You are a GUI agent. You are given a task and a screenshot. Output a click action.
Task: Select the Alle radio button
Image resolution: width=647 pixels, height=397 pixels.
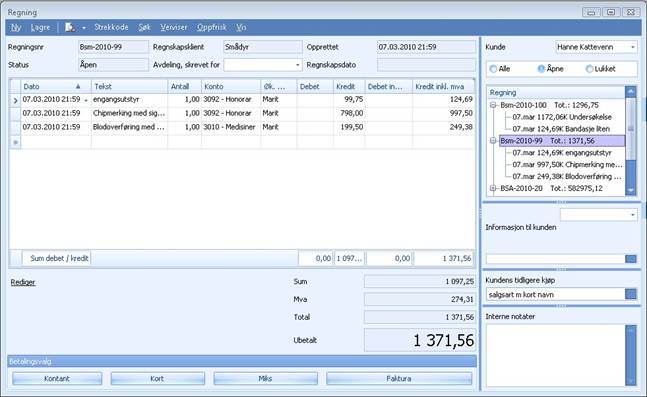click(x=493, y=69)
